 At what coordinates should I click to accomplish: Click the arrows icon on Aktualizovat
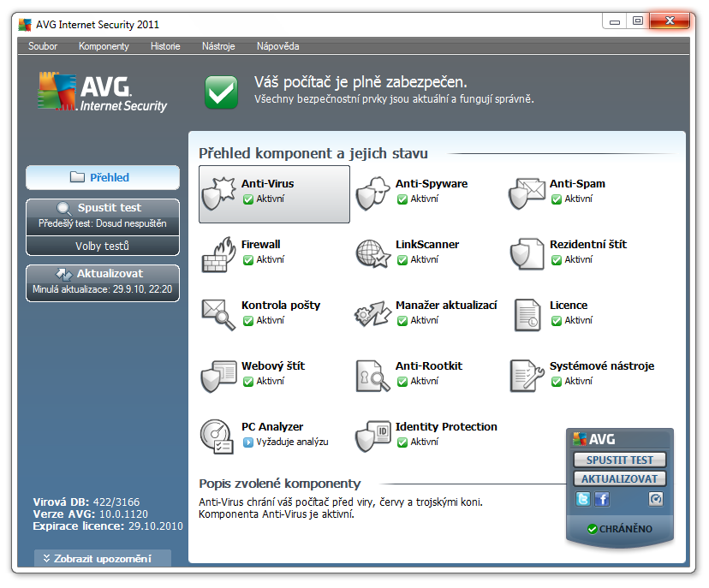point(63,274)
